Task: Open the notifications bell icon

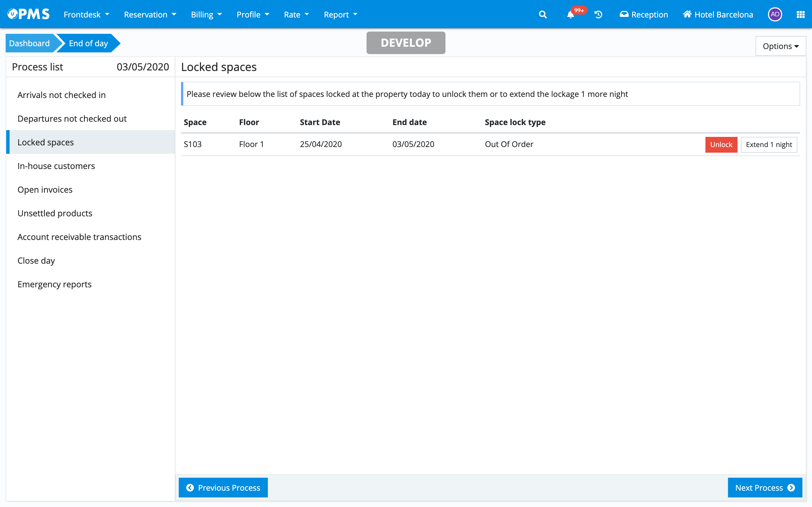Action: [x=570, y=15]
